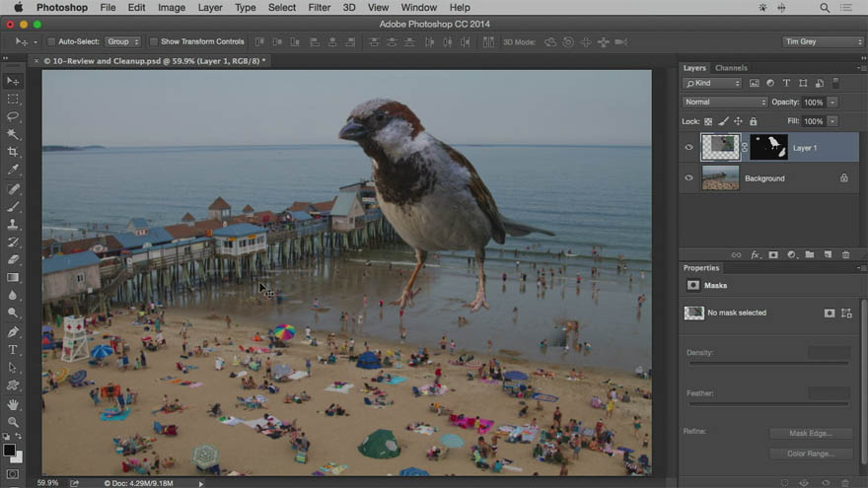Enable the Auto-Select checkbox
Screen dimensions: 868x488
51,41
